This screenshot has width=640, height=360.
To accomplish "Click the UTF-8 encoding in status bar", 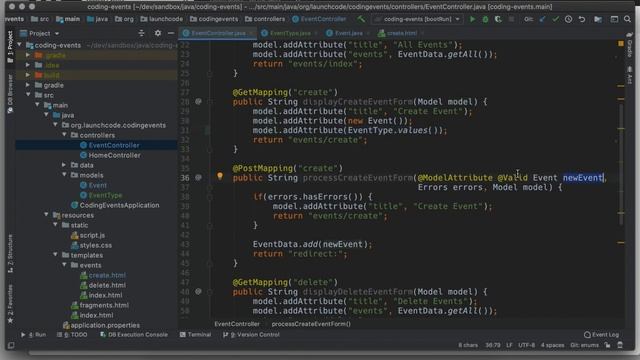I will pos(527,345).
